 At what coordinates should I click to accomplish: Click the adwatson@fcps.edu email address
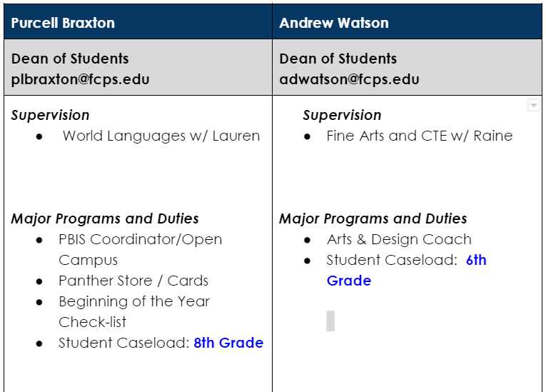tap(349, 79)
